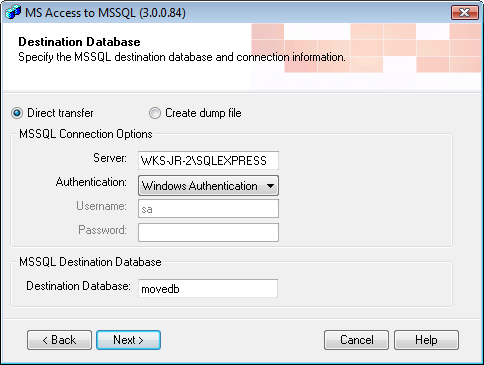Open the Authentication dropdown
This screenshot has height=365, width=484.
[208, 186]
